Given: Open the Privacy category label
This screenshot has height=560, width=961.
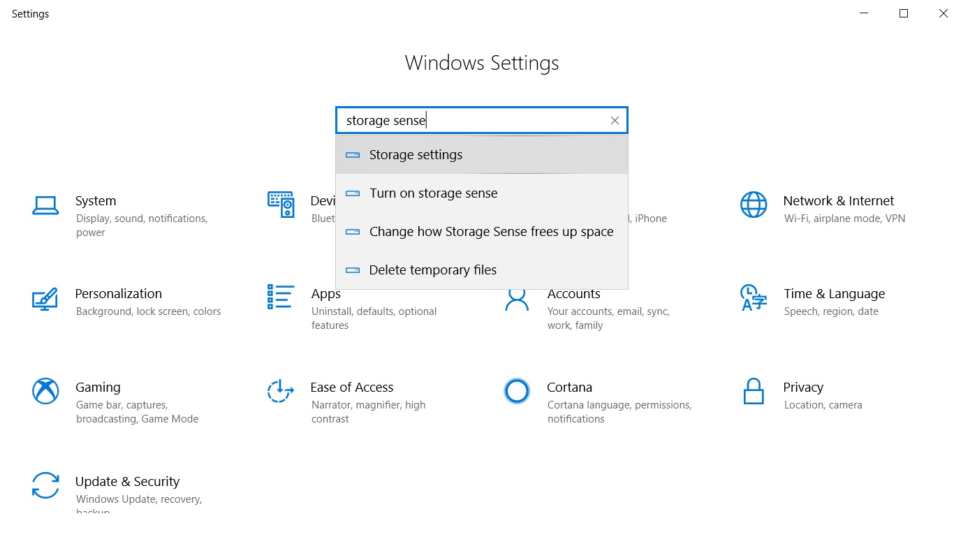Looking at the screenshot, I should point(804,388).
